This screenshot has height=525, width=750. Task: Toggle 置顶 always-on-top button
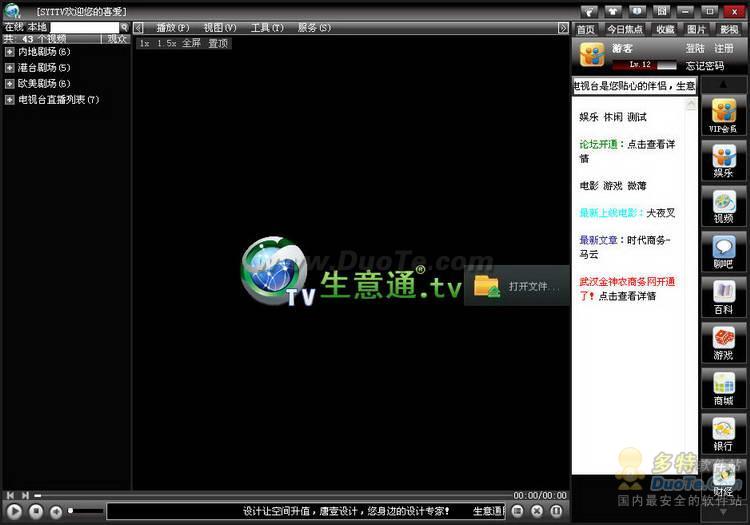coord(218,44)
